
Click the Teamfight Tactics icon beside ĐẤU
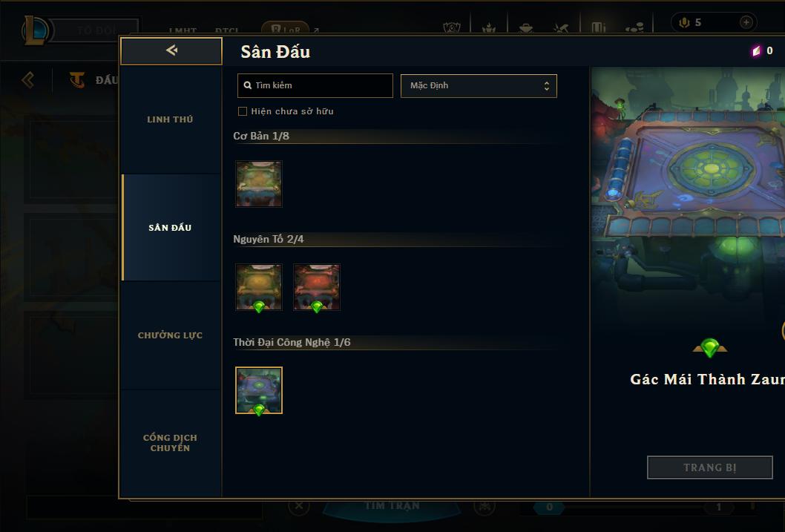pos(77,79)
